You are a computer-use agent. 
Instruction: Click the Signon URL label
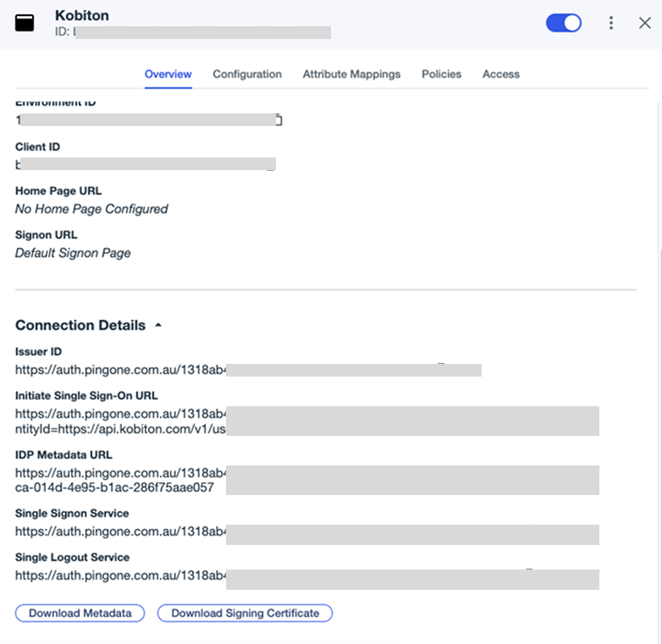(x=46, y=234)
